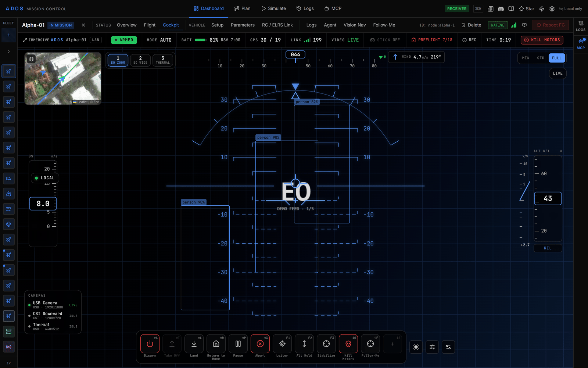
Task: Open the PREFLIGHT 7/18 checklist
Action: 432,40
